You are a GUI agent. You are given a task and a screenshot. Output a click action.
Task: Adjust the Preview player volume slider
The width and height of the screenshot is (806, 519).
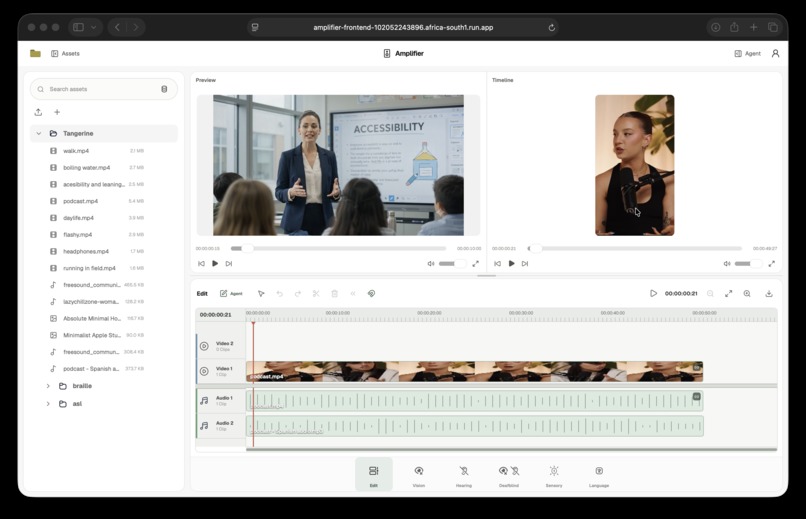(452, 264)
